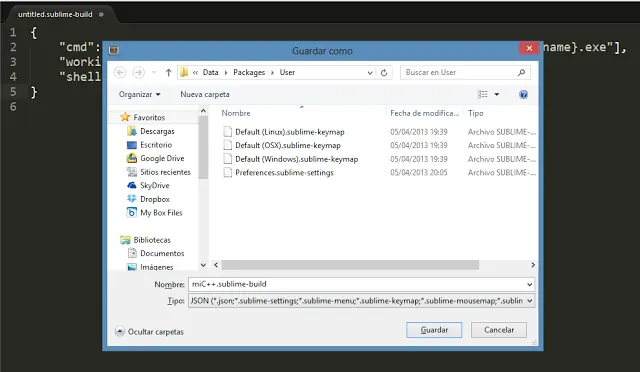Open the recent locations dropdown arrow
The height and width of the screenshot is (372, 640).
tap(154, 73)
